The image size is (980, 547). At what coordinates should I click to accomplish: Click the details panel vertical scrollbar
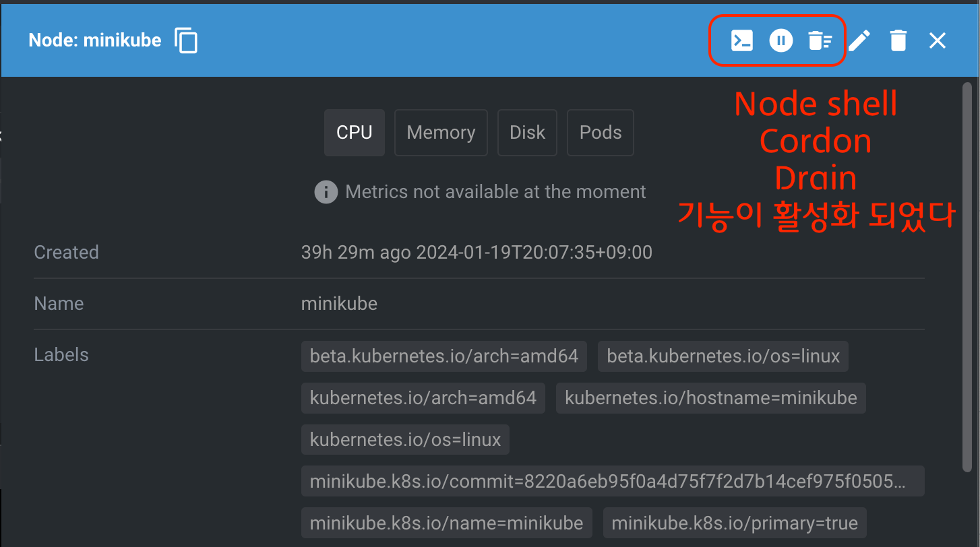click(x=968, y=276)
